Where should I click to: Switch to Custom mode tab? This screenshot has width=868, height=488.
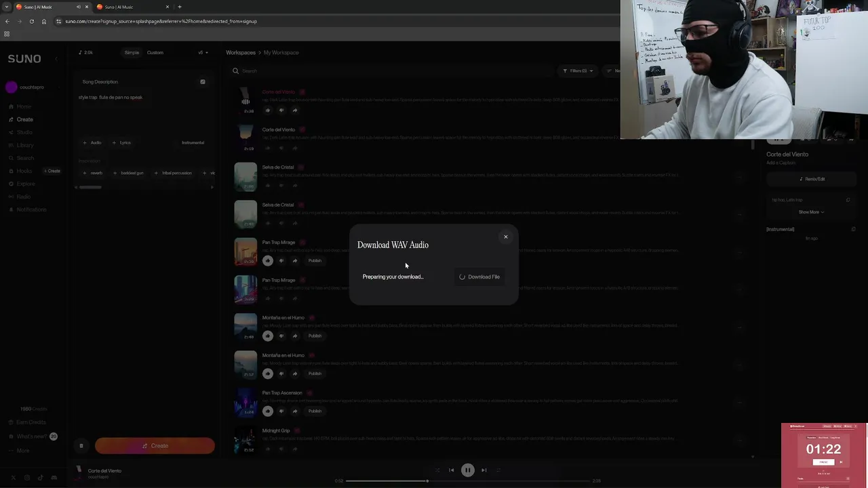tap(155, 52)
